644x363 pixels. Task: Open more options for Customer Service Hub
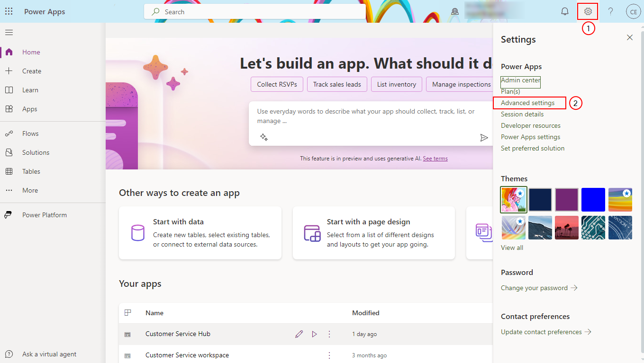click(329, 334)
